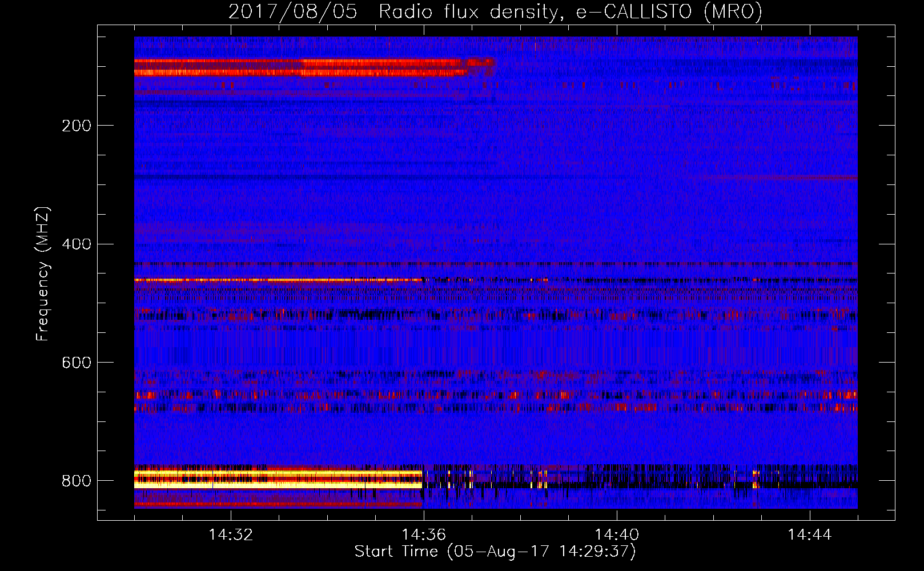Click the 14:40 time tick label
Screen dimensions: 924x571
tap(617, 534)
